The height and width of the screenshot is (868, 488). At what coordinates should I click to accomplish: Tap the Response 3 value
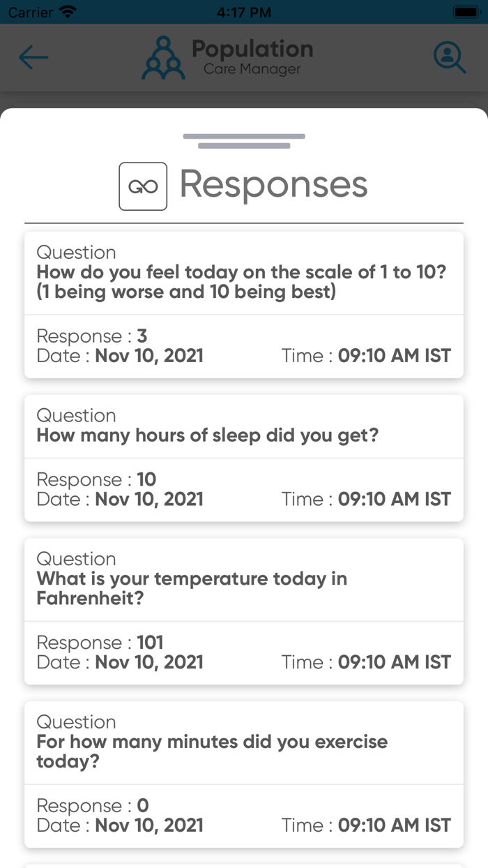[x=142, y=336]
